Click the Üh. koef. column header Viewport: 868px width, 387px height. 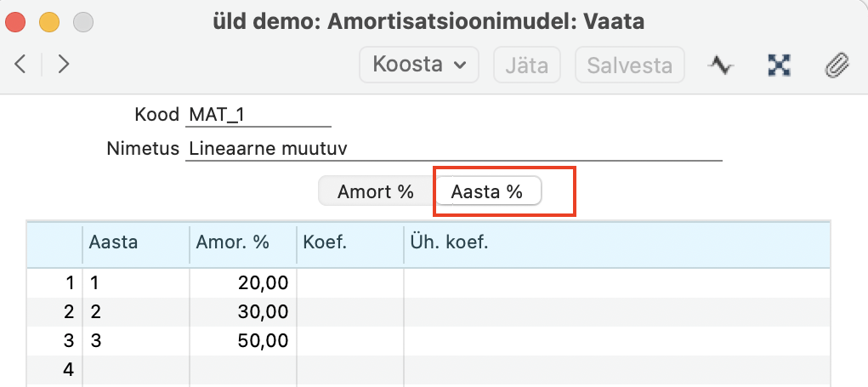coord(616,242)
